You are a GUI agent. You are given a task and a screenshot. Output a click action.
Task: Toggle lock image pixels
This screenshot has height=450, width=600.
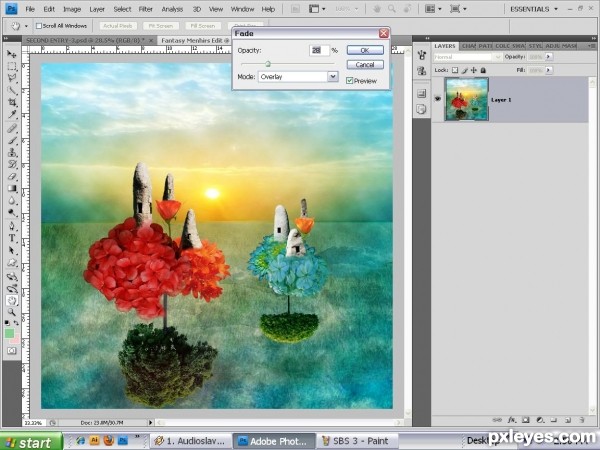[465, 70]
